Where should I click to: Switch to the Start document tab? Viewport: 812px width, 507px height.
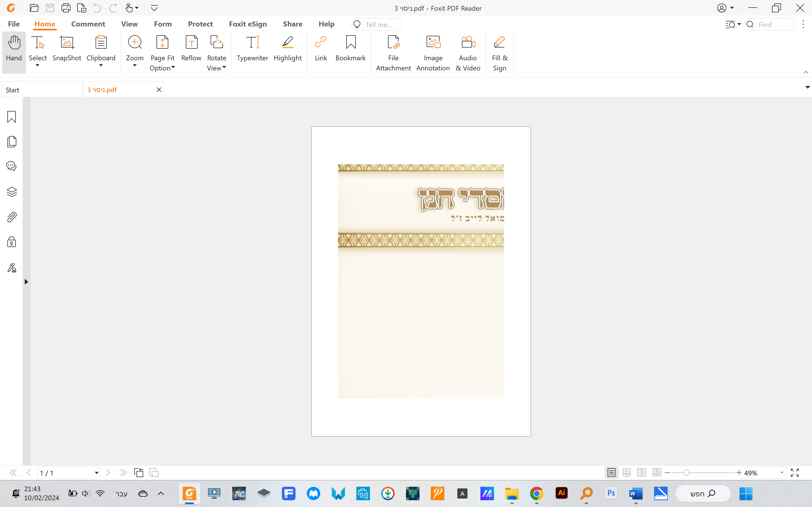point(41,90)
